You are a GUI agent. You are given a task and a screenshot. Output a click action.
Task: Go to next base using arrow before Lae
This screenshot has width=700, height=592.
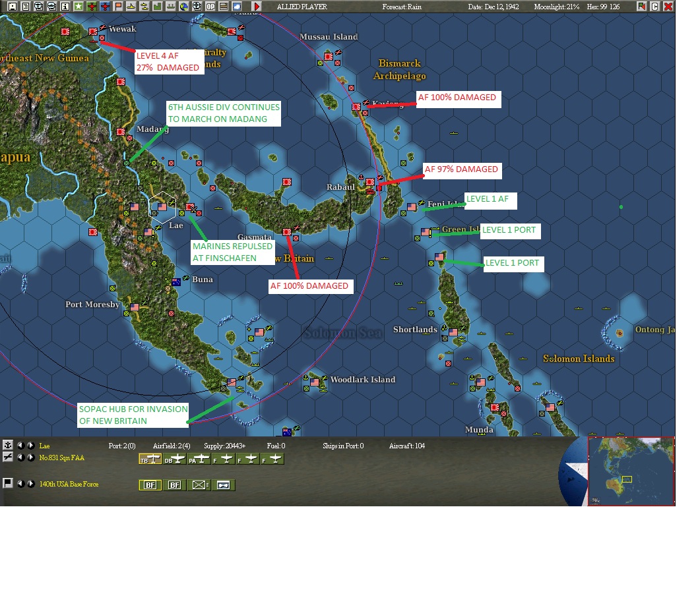click(x=30, y=445)
